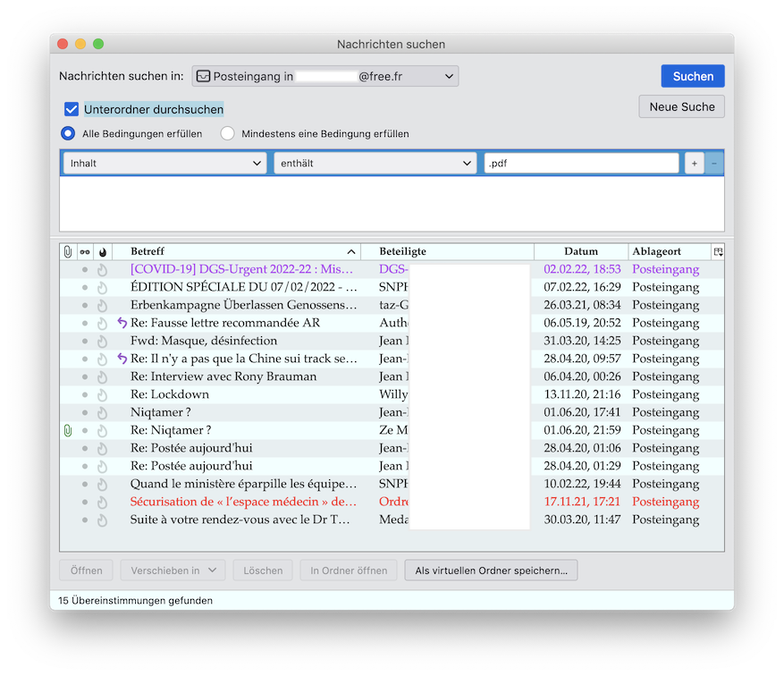Image resolution: width=784 pixels, height=676 pixels.
Task: Open Verschieben in dropdown
Action: [173, 570]
